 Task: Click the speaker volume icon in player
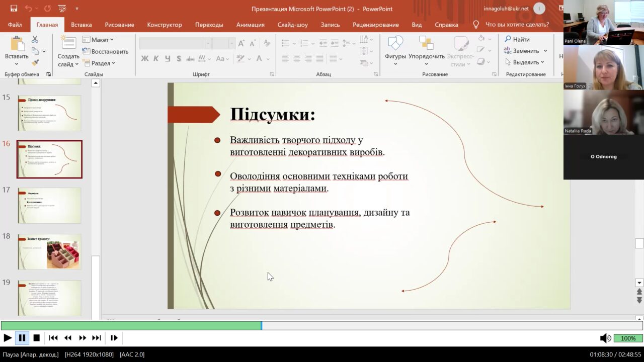pos(605,338)
